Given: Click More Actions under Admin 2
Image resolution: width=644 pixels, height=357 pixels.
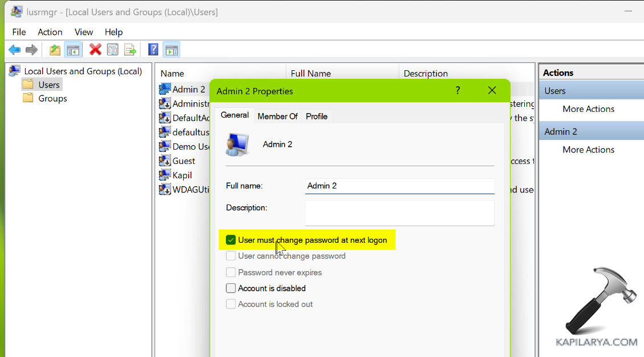Looking at the screenshot, I should [x=588, y=150].
